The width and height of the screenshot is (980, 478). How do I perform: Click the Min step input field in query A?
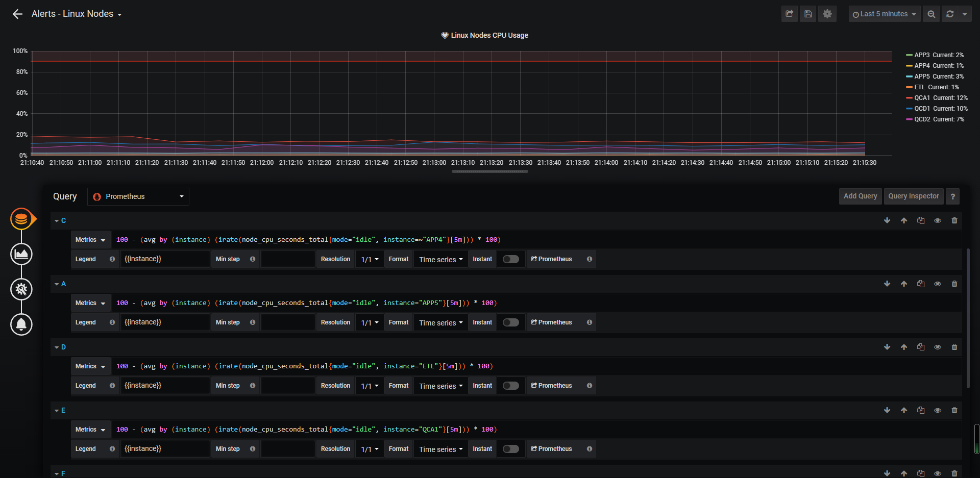(288, 322)
